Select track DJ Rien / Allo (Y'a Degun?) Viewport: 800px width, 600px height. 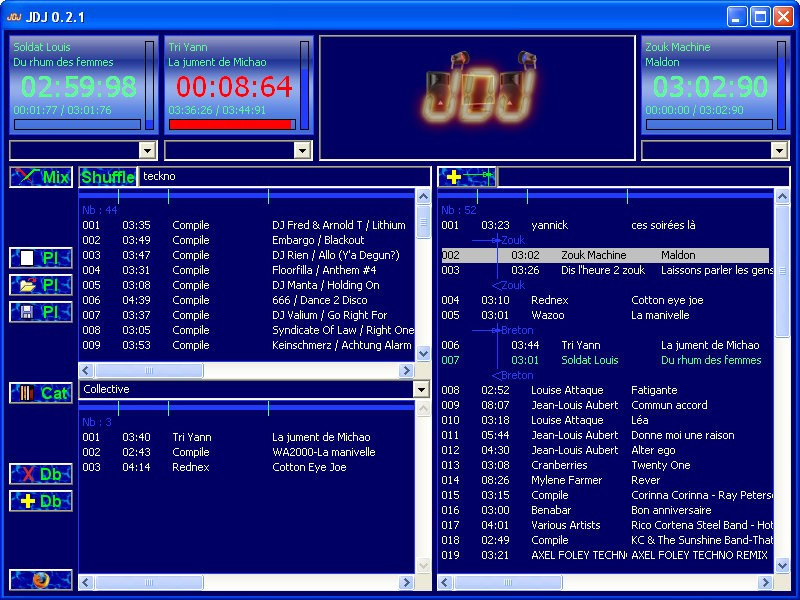tap(247, 255)
